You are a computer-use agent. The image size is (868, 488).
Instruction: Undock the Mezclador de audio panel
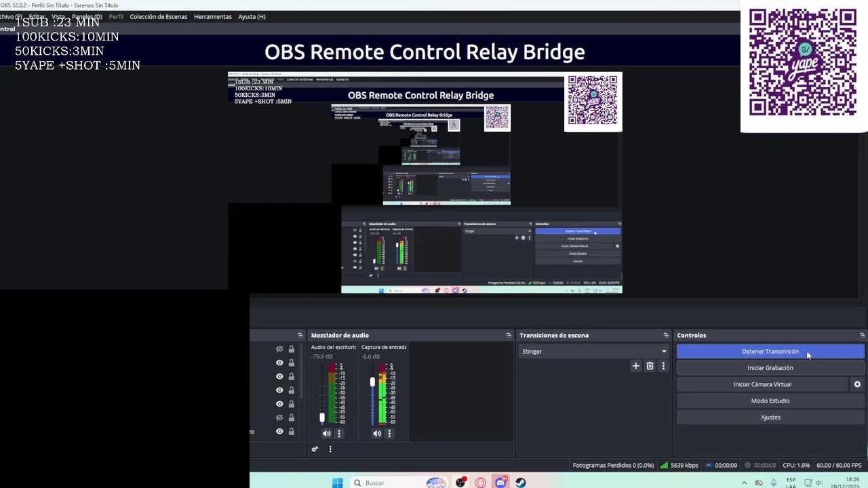509,335
